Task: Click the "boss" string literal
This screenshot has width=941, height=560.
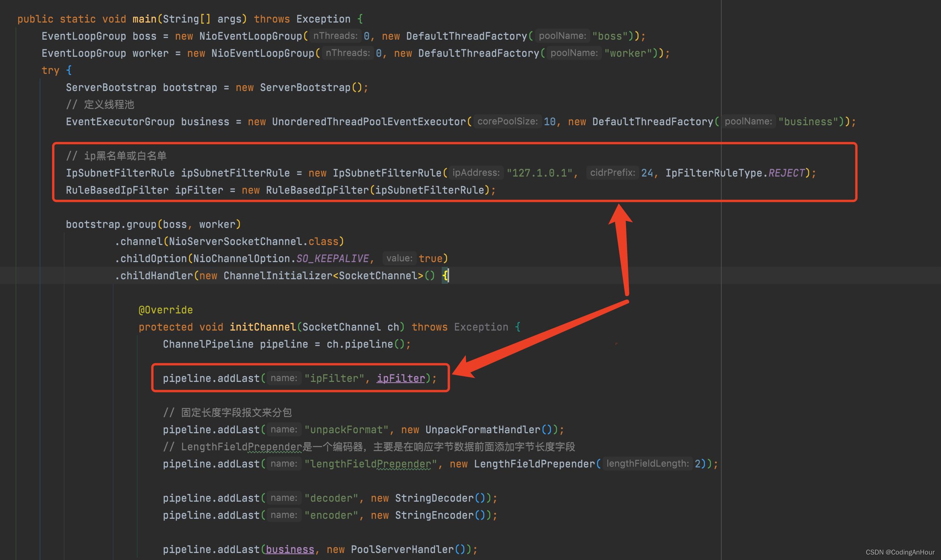Action: point(610,36)
